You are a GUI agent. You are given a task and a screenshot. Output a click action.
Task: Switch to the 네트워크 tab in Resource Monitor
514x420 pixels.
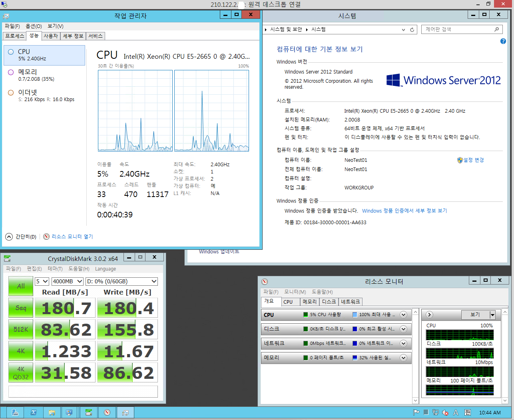pyautogui.click(x=351, y=302)
